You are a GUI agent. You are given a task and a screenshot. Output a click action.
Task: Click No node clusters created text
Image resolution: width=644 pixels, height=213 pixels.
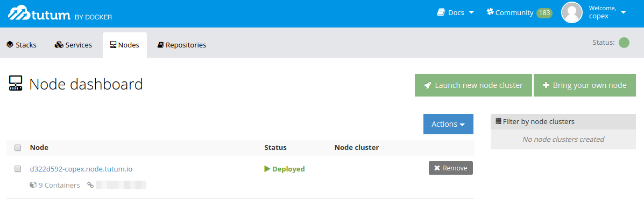click(563, 139)
